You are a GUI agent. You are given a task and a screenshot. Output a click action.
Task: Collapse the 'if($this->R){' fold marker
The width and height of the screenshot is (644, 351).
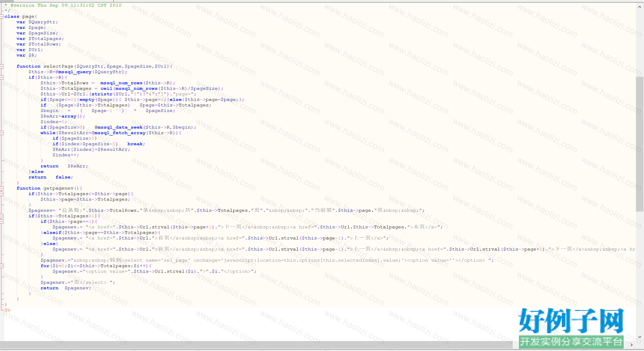pyautogui.click(x=2, y=77)
